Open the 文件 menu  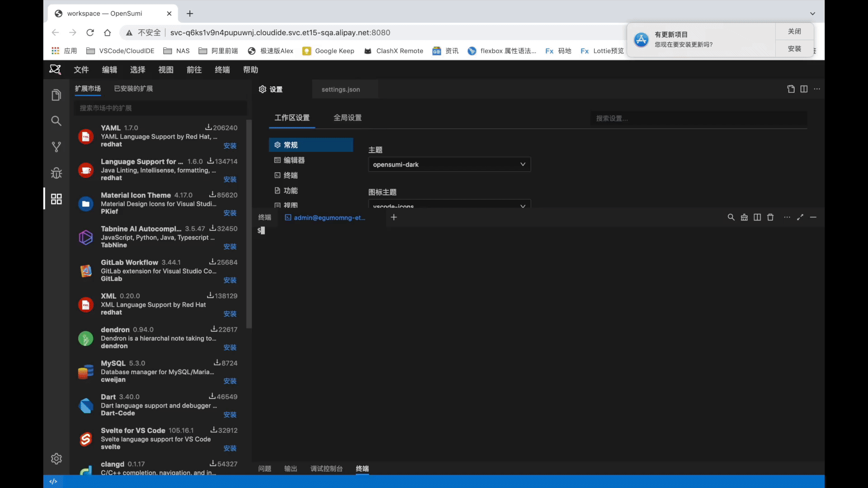[x=81, y=70]
